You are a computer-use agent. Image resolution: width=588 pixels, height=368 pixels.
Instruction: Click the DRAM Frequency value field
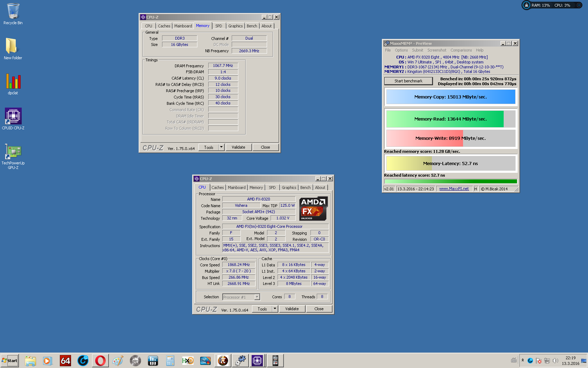[223, 66]
